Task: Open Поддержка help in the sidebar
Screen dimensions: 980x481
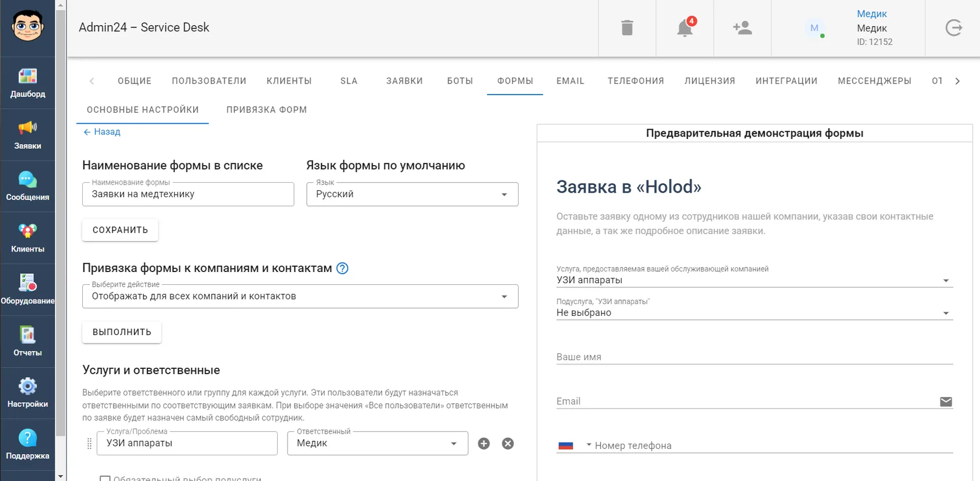Action: [27, 445]
